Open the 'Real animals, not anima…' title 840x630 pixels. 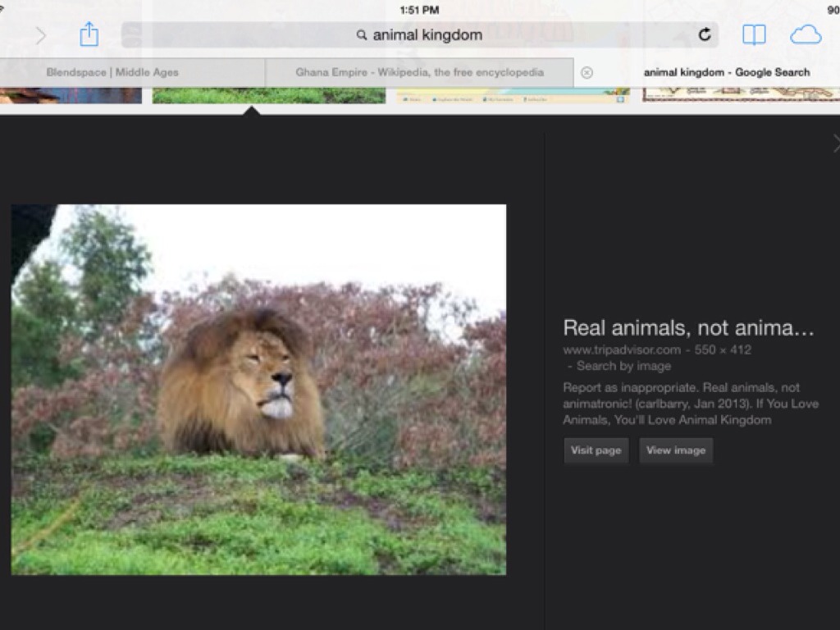point(688,328)
